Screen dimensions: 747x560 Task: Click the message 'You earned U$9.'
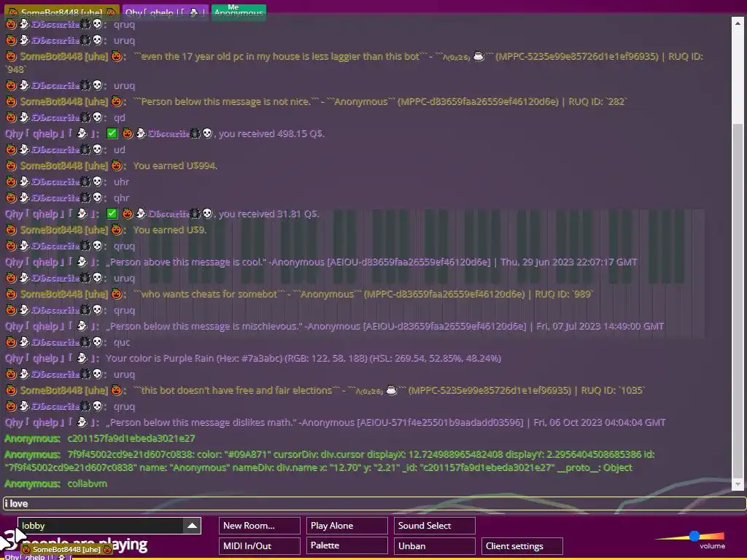click(x=169, y=230)
